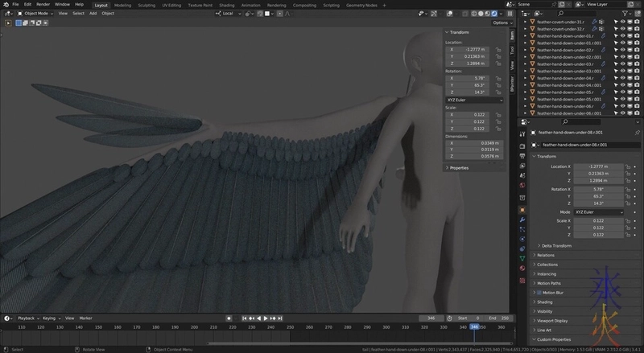This screenshot has width=644, height=353.
Task: Switch to the Sculpting workspace tab
Action: coord(147,5)
